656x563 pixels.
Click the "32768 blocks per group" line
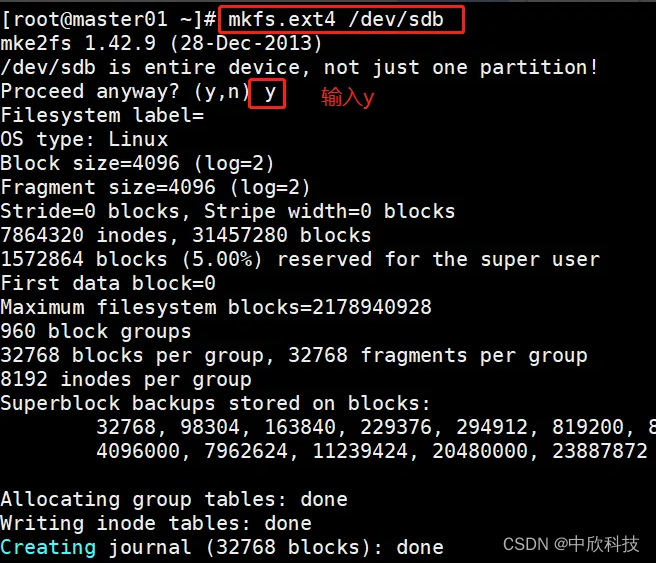pyautogui.click(x=294, y=356)
